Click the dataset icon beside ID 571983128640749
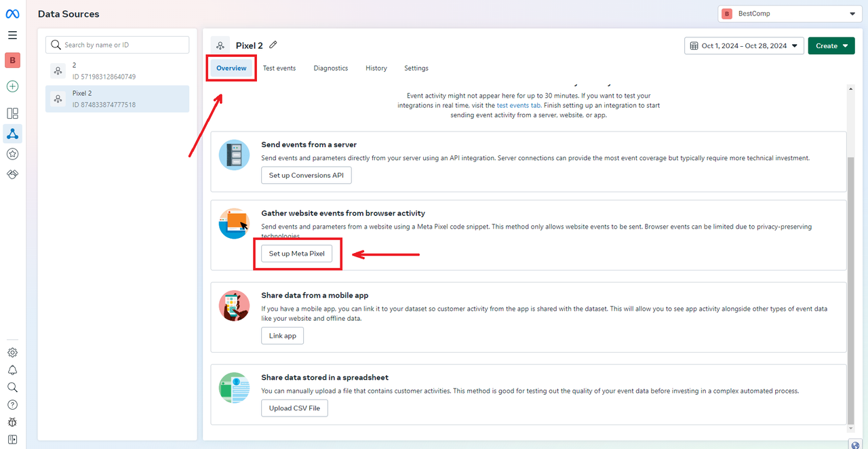Image resolution: width=868 pixels, height=449 pixels. click(x=58, y=71)
